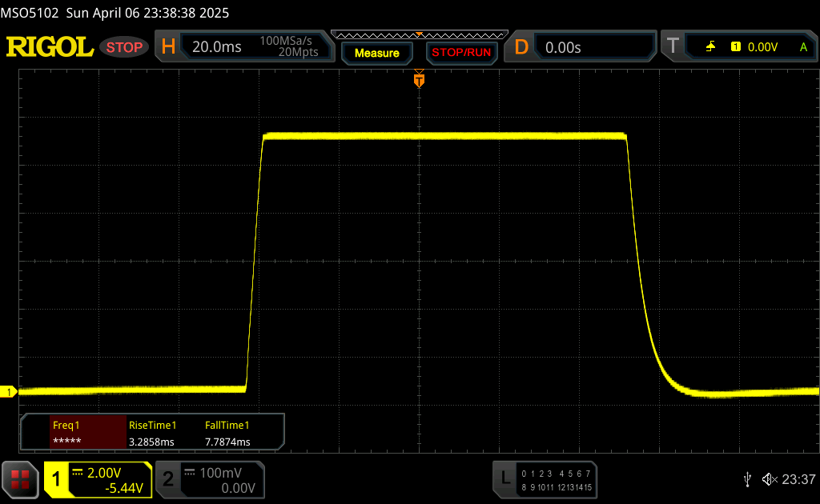Select the RiseTime1 measurement result
The height and width of the screenshot is (504, 820).
coord(152,433)
